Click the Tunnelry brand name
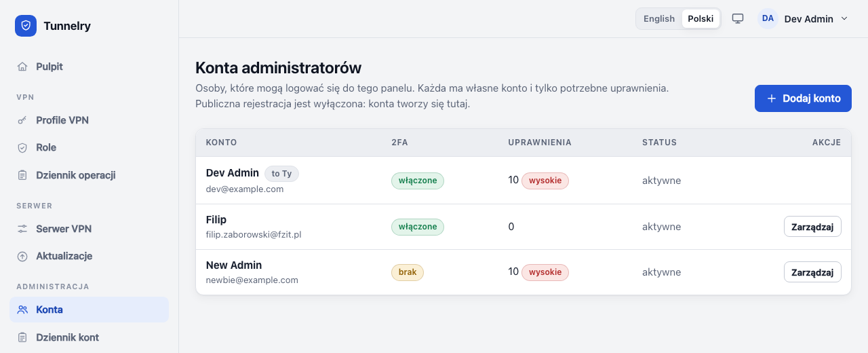The height and width of the screenshot is (353, 868). 67,26
